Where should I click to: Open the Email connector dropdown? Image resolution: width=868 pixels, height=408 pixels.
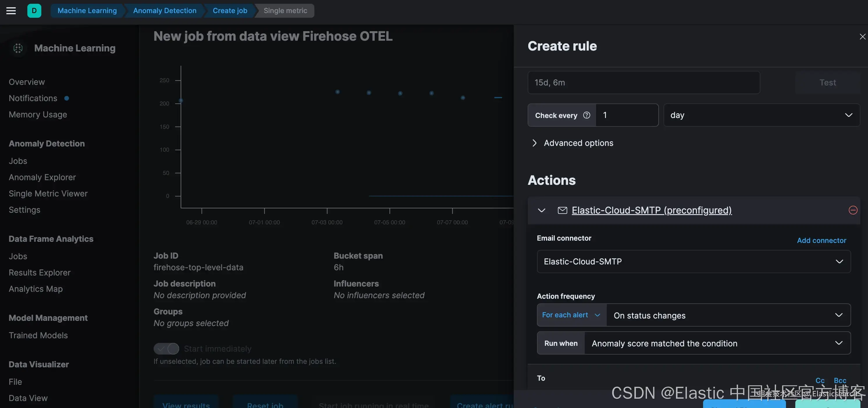pyautogui.click(x=693, y=262)
